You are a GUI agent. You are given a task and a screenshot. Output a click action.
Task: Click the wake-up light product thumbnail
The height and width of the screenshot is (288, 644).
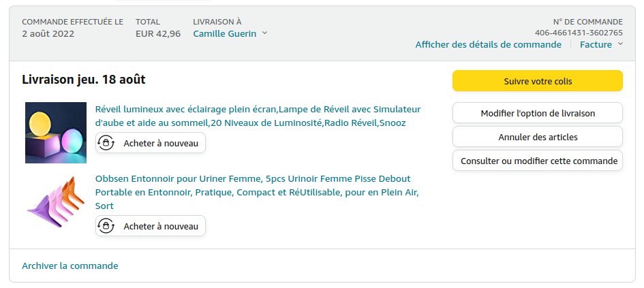tap(56, 133)
